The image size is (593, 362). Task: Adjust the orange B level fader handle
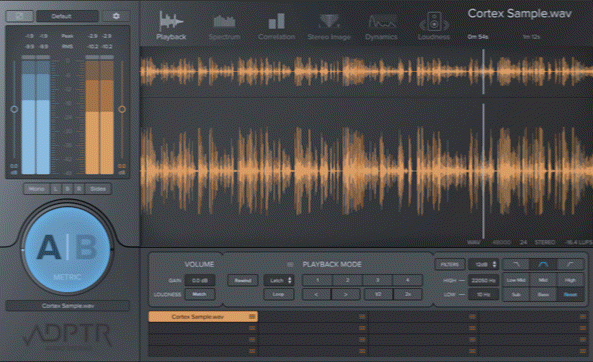pos(122,109)
